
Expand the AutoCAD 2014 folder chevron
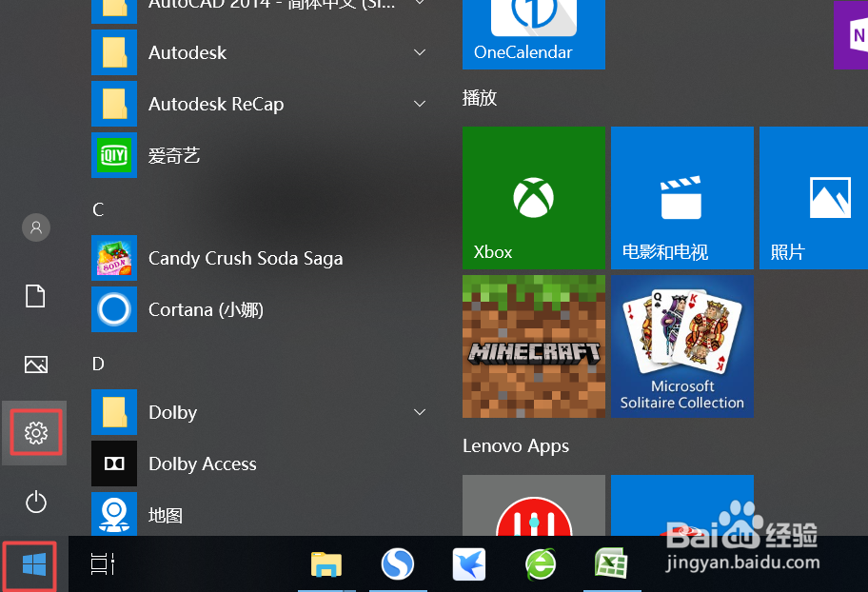click(x=420, y=3)
